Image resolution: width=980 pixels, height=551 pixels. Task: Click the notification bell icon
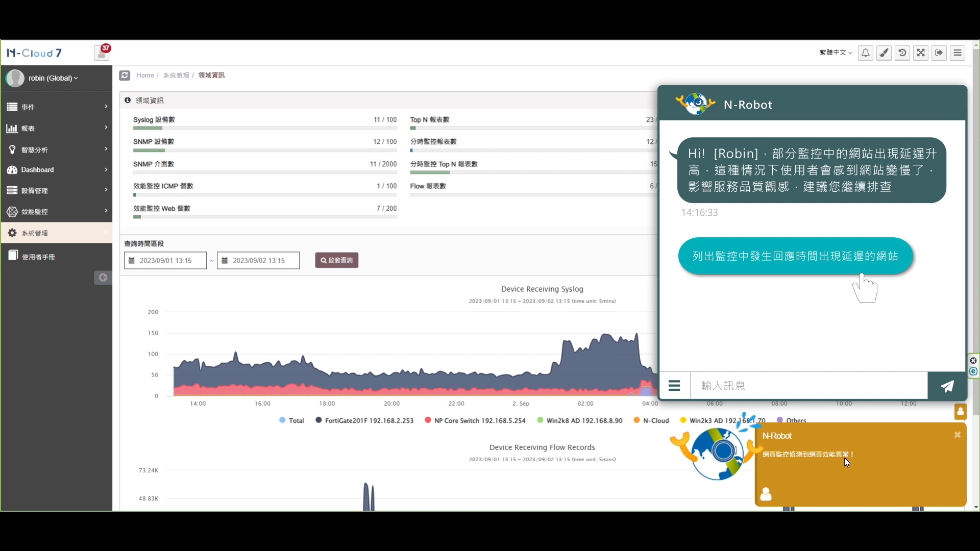tap(866, 53)
